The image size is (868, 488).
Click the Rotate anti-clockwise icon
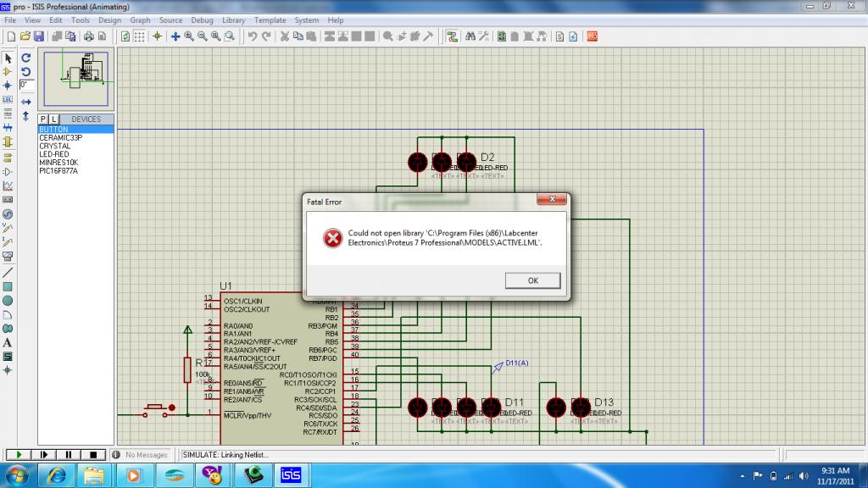(x=26, y=72)
